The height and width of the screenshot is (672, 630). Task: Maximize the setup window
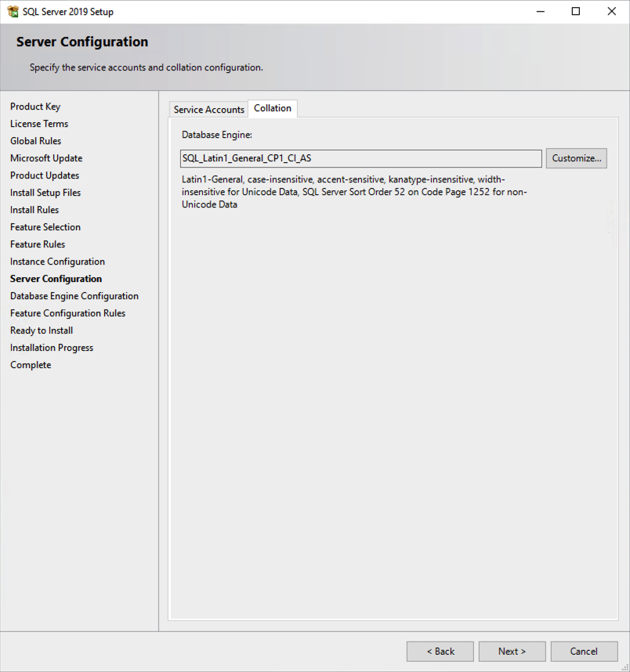coord(576,12)
